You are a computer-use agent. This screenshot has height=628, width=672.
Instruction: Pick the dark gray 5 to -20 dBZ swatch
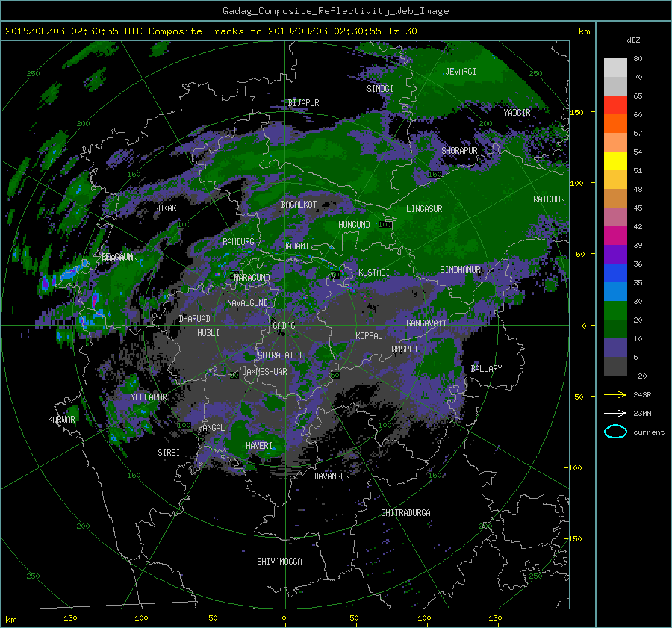(x=615, y=367)
